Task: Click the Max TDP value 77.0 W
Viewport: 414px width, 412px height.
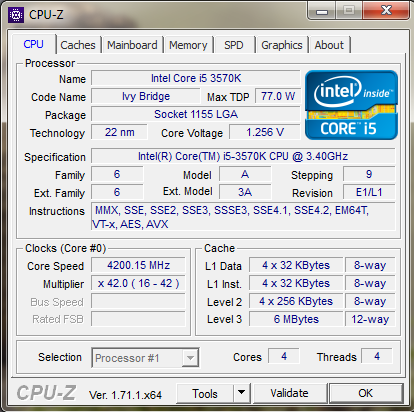Action: point(278,96)
